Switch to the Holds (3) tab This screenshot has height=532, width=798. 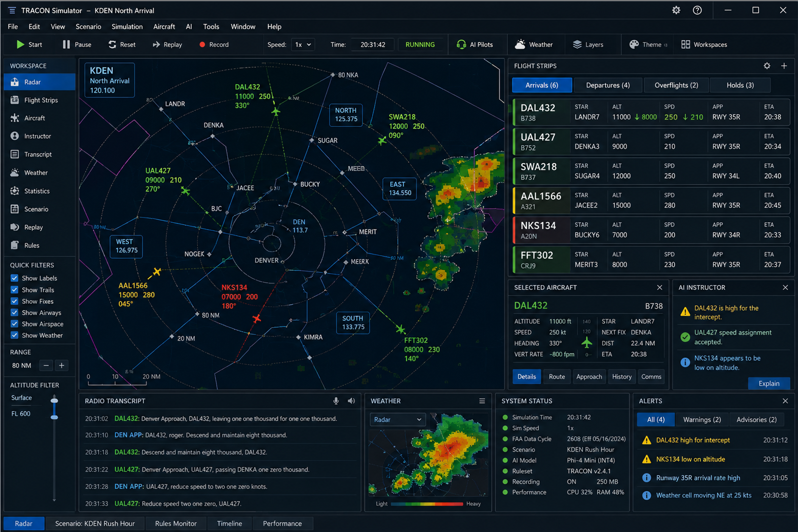740,85
